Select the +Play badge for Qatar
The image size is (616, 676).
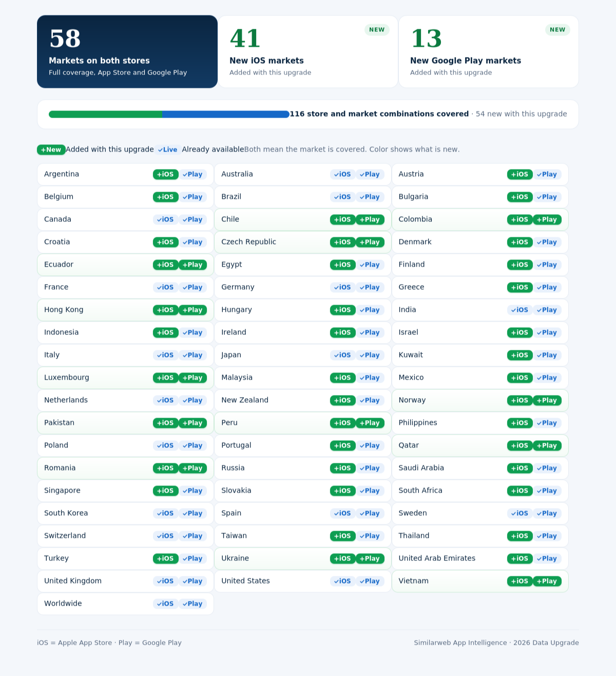(x=547, y=445)
